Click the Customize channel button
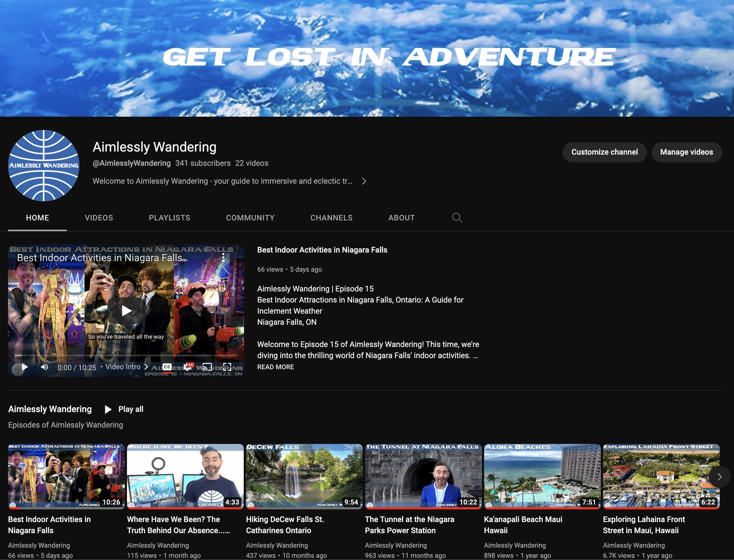734x560 pixels. pyautogui.click(x=604, y=152)
